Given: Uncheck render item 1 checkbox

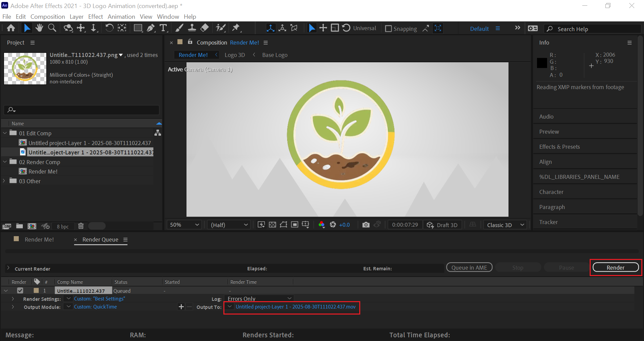Looking at the screenshot, I should coord(20,290).
